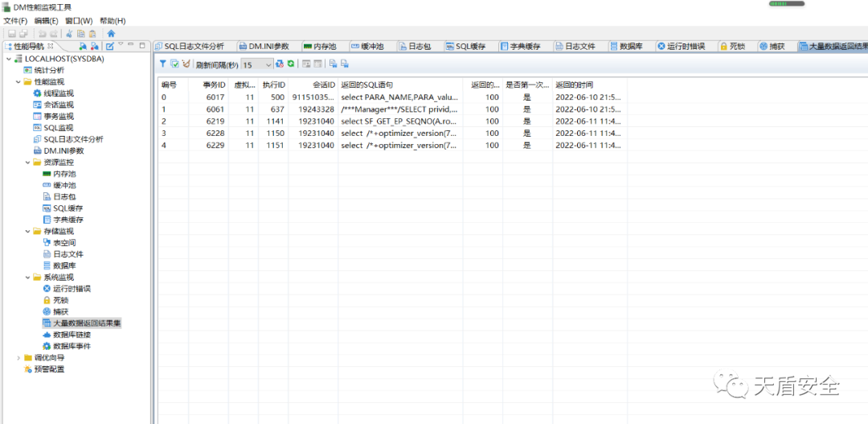
Task: Click the new connection icon in navigation panel header
Action: (83, 46)
